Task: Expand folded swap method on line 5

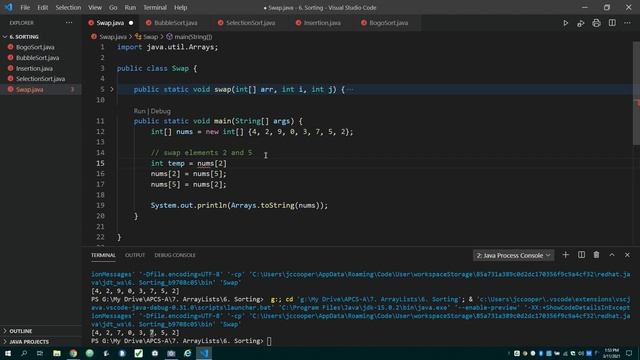Action: tap(111, 89)
